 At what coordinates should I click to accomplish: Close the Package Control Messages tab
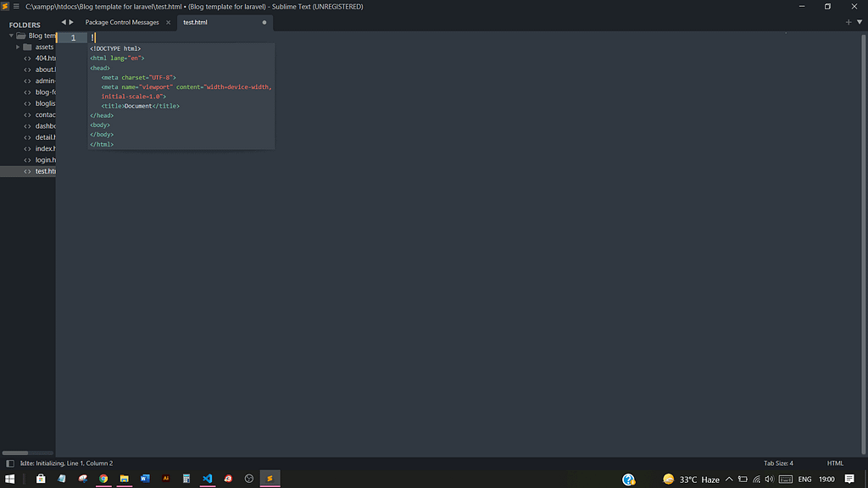tap(168, 23)
